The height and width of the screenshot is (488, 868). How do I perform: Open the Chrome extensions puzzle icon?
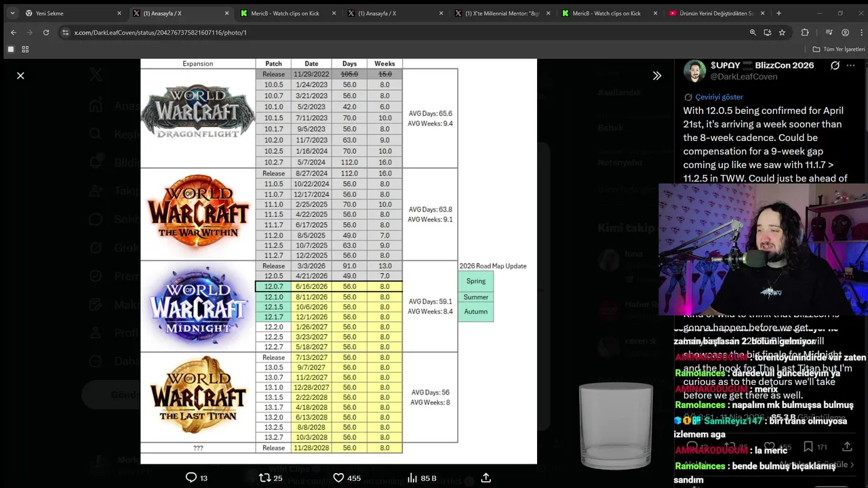(805, 33)
